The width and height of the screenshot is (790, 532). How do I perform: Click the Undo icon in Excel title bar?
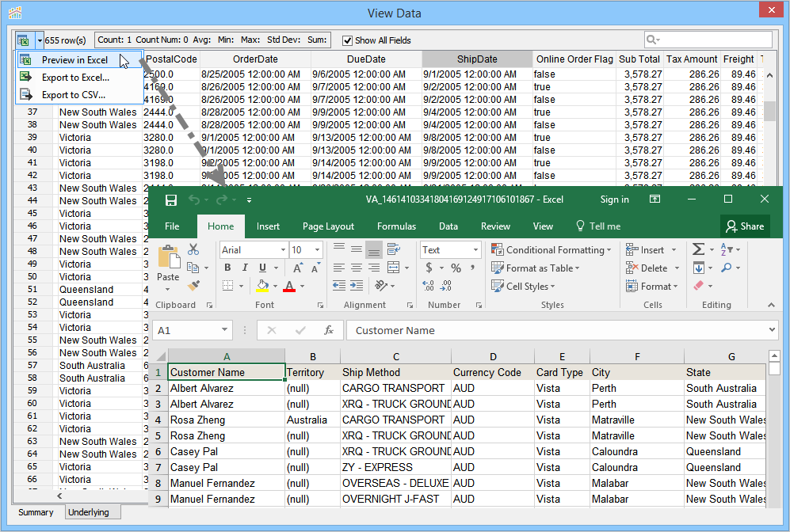194,199
